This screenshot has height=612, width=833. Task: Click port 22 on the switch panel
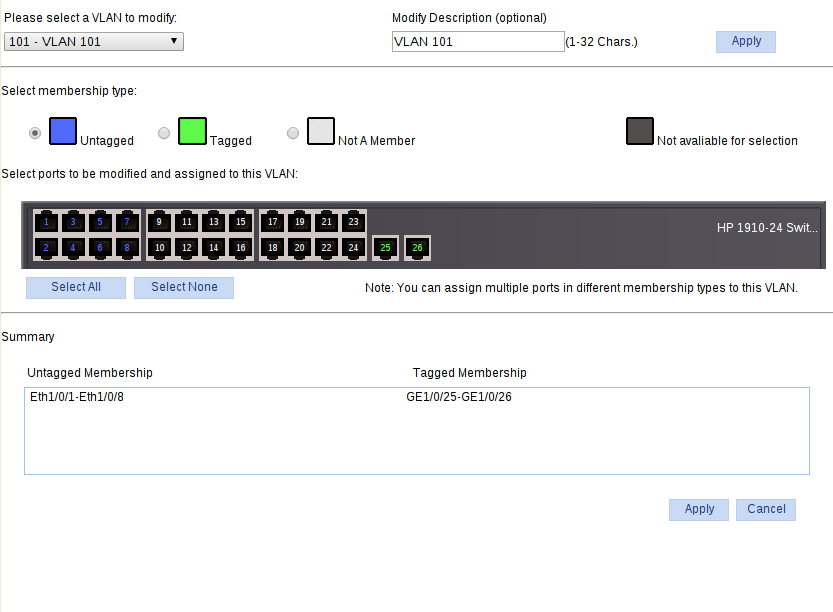(327, 248)
